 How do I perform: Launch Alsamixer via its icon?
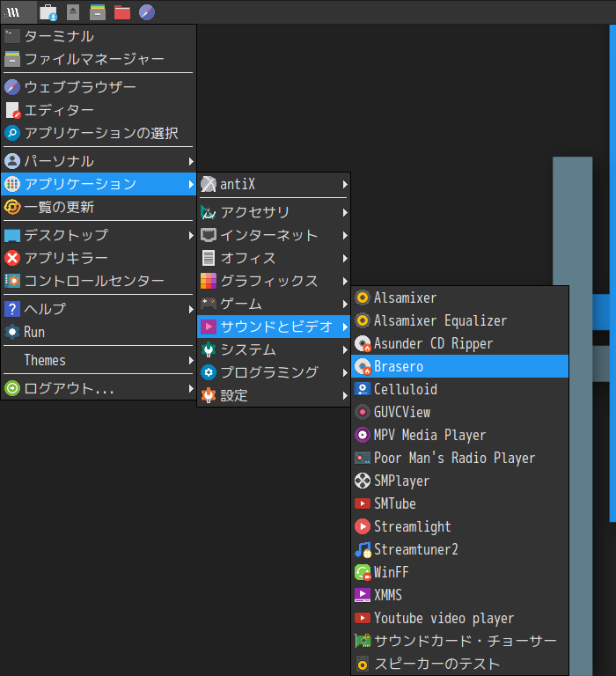pos(363,298)
